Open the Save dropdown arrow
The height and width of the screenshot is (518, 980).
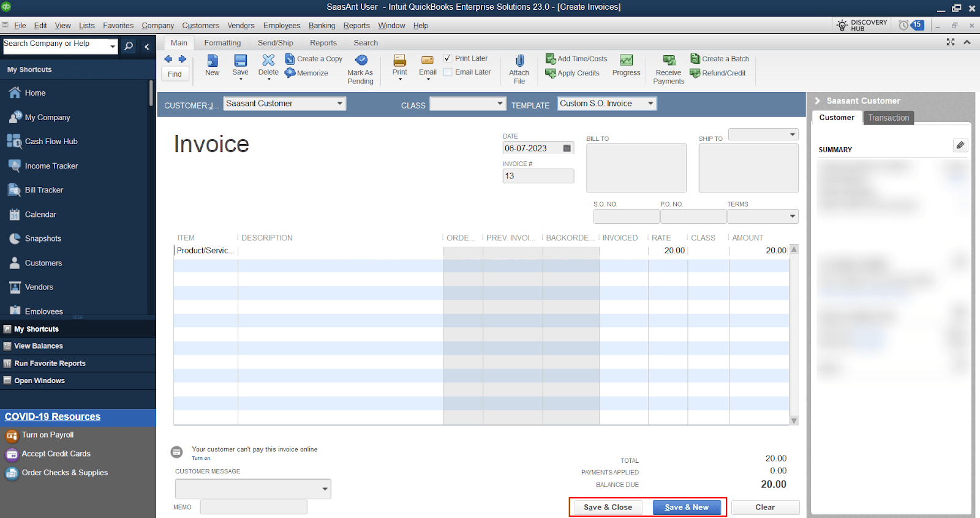click(241, 80)
